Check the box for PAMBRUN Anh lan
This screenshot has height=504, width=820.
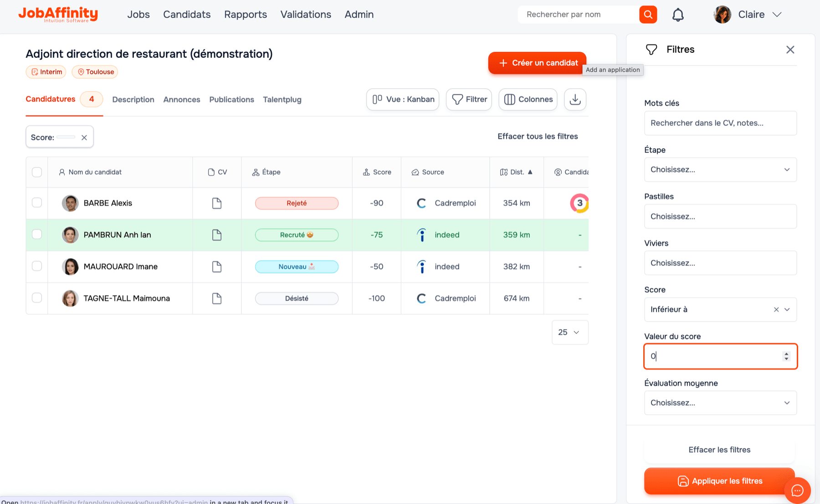coord(37,234)
